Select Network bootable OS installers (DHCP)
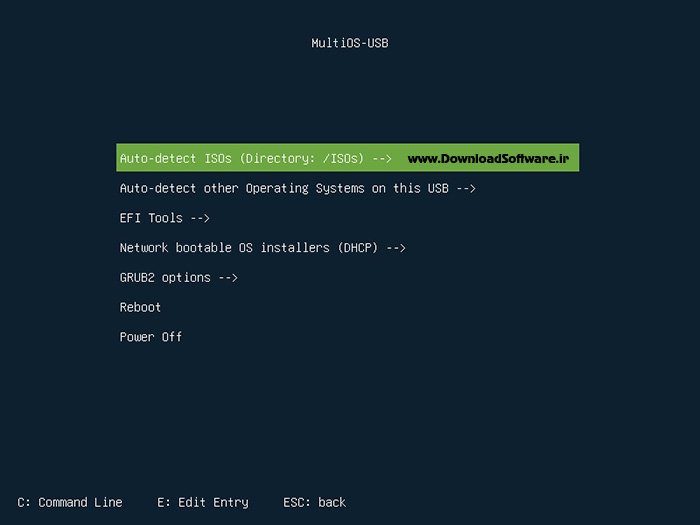 262,248
